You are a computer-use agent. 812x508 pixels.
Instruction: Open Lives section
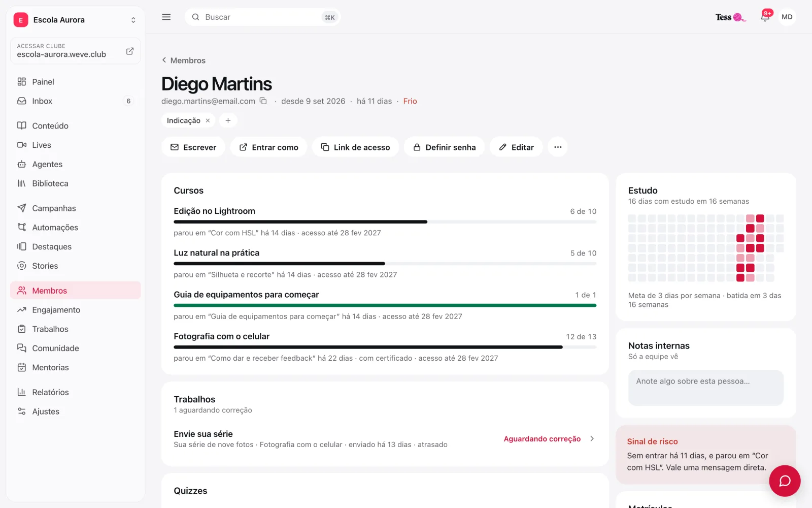75,145
